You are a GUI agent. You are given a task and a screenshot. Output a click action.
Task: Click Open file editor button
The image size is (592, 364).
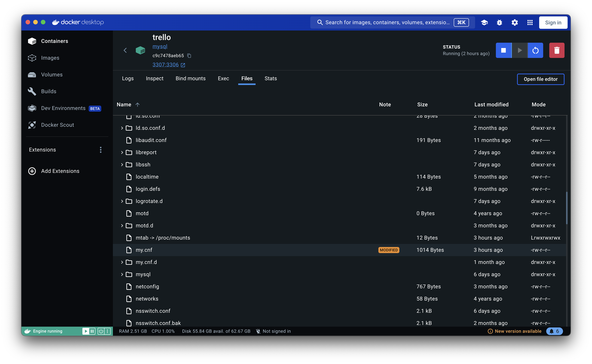(540, 79)
